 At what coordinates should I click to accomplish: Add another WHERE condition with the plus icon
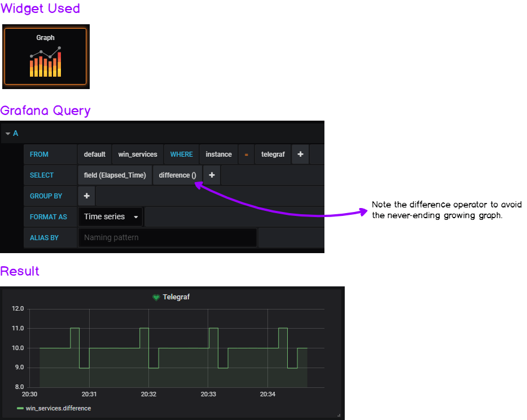point(300,154)
